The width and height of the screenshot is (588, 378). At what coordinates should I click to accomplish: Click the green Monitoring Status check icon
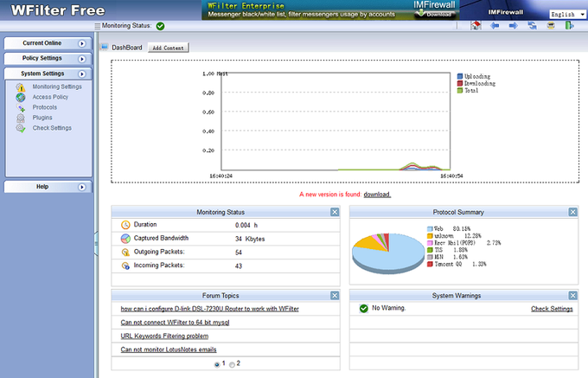tap(160, 26)
